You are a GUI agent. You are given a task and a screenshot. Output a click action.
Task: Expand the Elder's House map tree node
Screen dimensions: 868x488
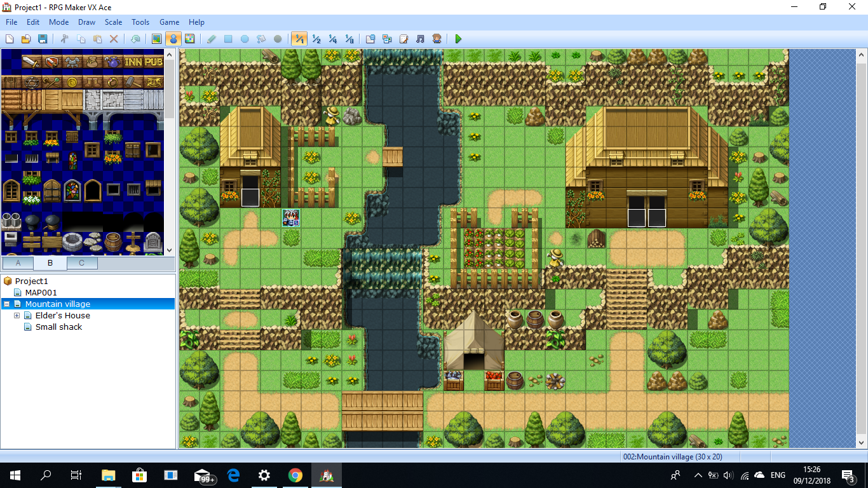[x=17, y=316]
